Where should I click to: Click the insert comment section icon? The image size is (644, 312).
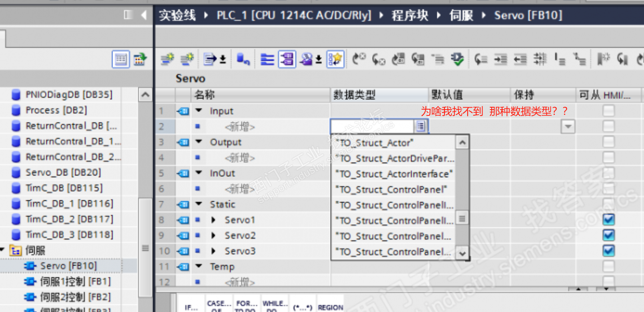(x=398, y=60)
